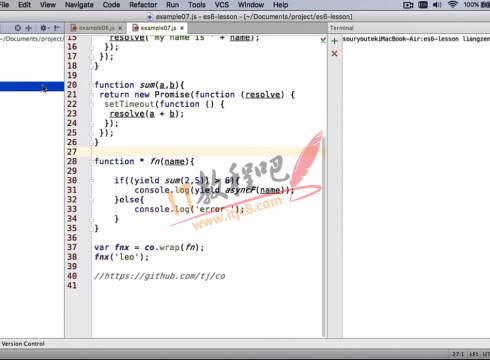Click 'var fnx = co.wrap(fn);' line

[149, 247]
